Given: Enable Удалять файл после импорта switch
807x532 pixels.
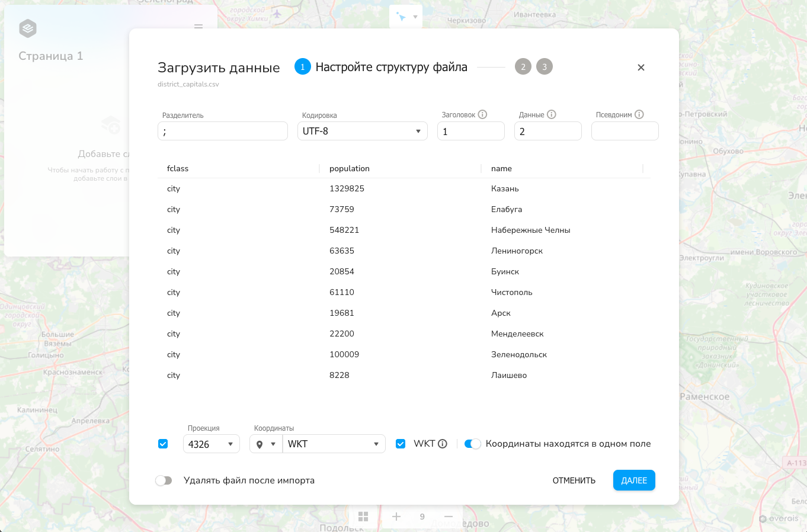Looking at the screenshot, I should 164,480.
